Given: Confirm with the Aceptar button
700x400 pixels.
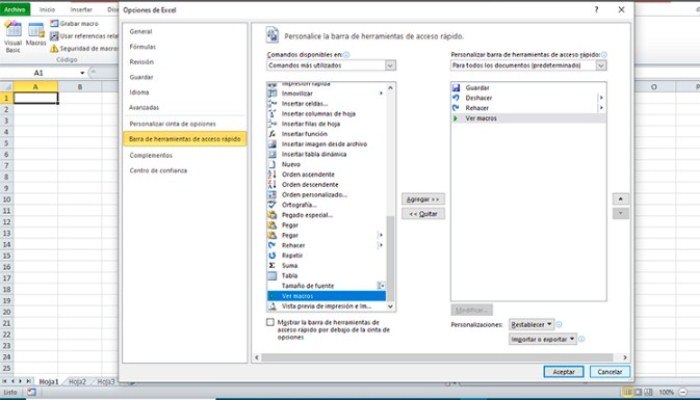Looking at the screenshot, I should tap(563, 372).
